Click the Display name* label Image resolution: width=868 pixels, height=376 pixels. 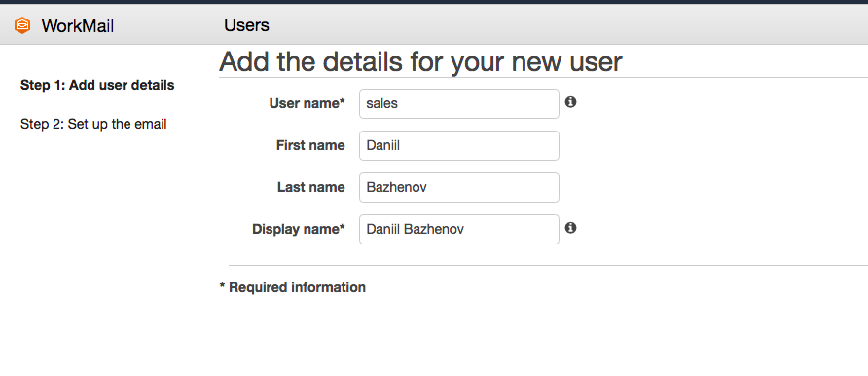coord(299,229)
